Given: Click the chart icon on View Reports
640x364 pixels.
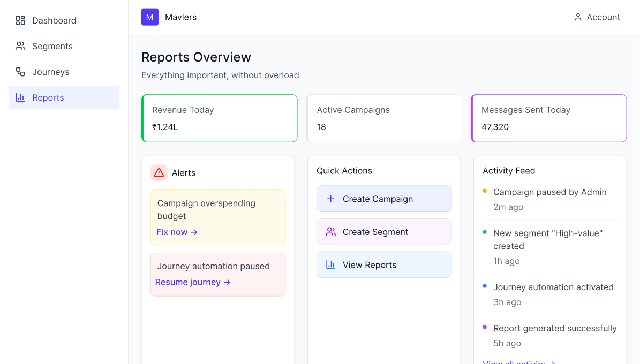Looking at the screenshot, I should (x=330, y=265).
